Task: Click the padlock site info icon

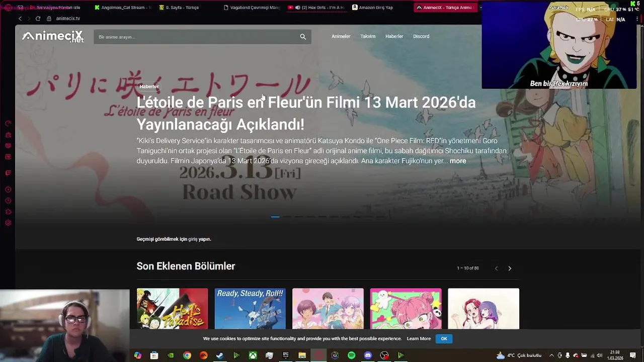Action: pos(49,19)
